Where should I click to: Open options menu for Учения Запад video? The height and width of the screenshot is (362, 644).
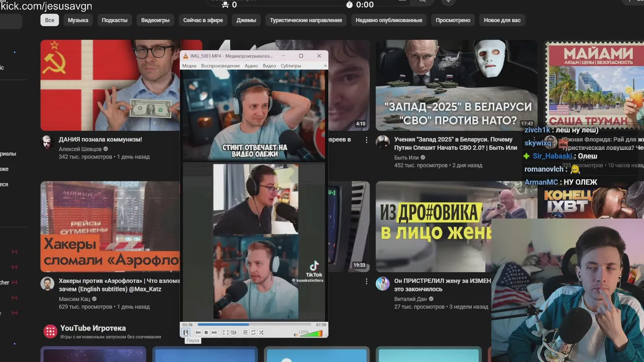[x=534, y=140]
